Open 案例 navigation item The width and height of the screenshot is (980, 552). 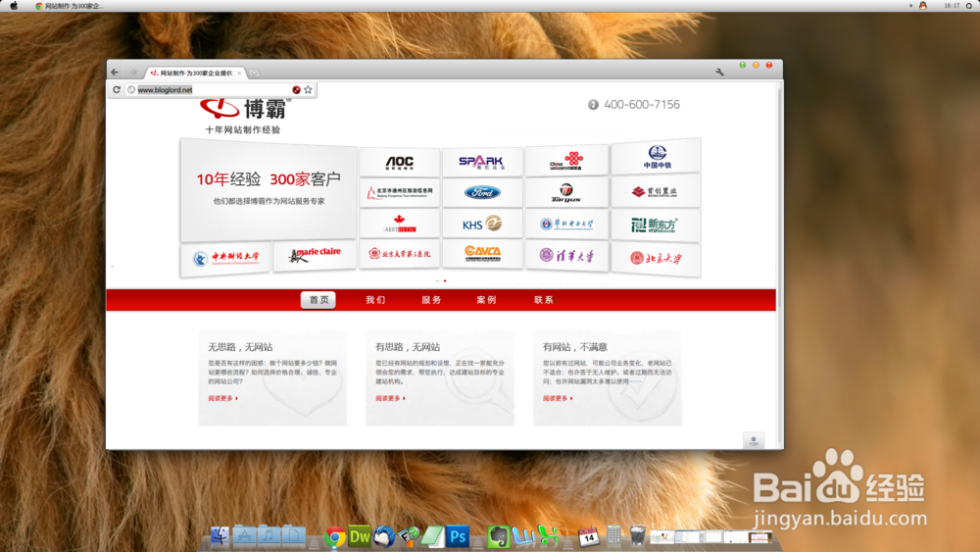pos(486,300)
